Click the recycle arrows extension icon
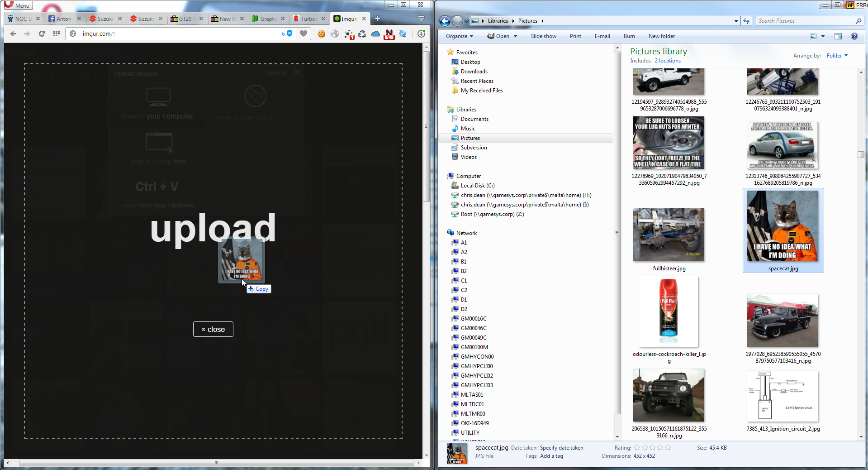Image resolution: width=868 pixels, height=470 pixels. (362, 34)
